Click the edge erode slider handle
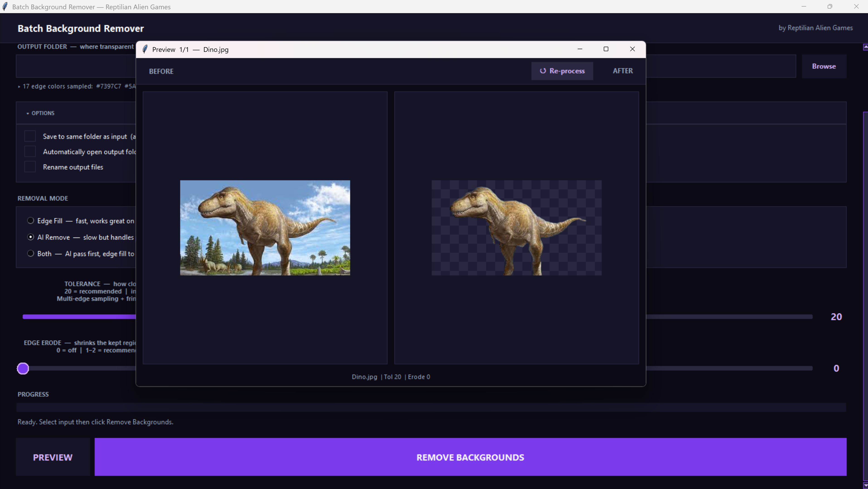 23,369
